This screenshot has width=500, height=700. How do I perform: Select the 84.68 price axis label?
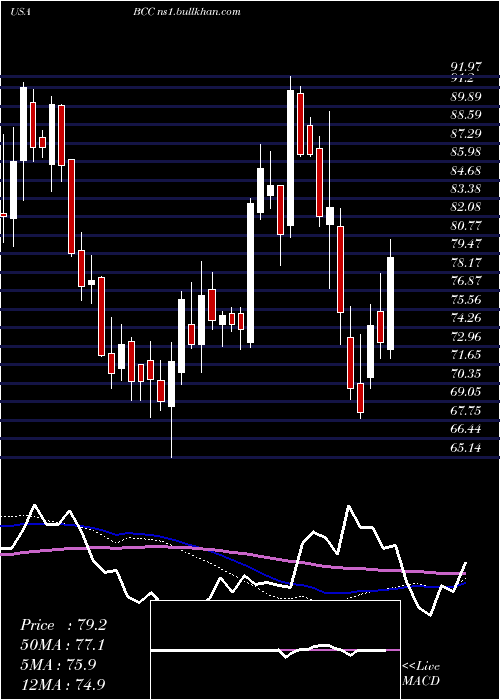[466, 171]
